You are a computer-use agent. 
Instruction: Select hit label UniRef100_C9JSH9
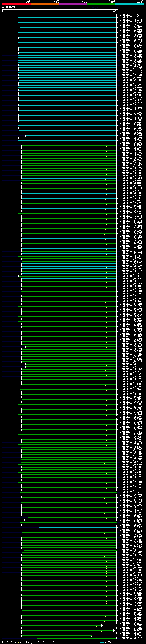[x=131, y=618]
